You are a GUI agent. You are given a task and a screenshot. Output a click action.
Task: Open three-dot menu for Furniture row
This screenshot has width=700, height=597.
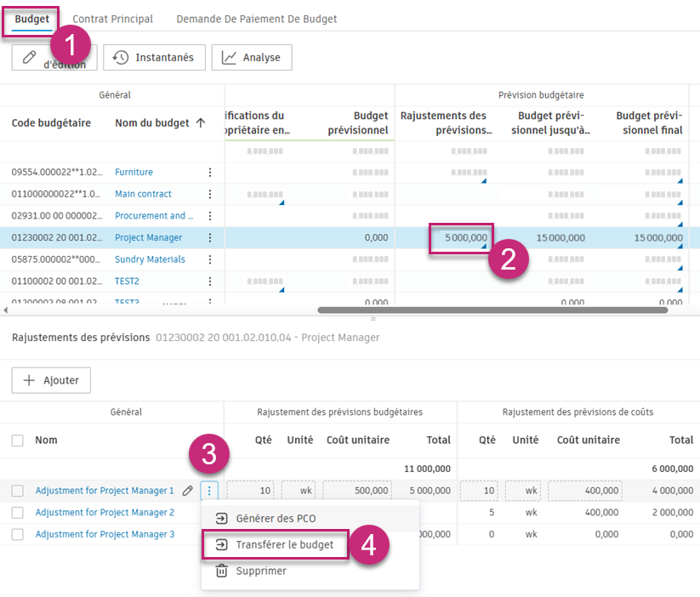(210, 172)
